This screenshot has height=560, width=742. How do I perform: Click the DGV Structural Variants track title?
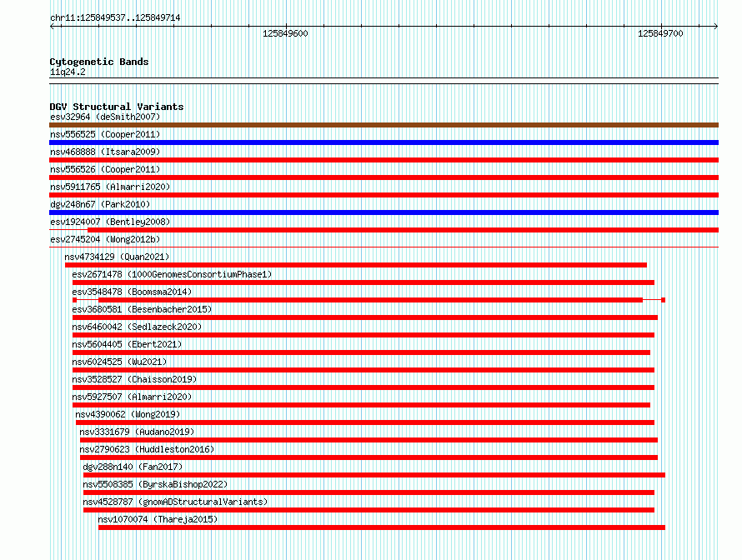point(117,107)
